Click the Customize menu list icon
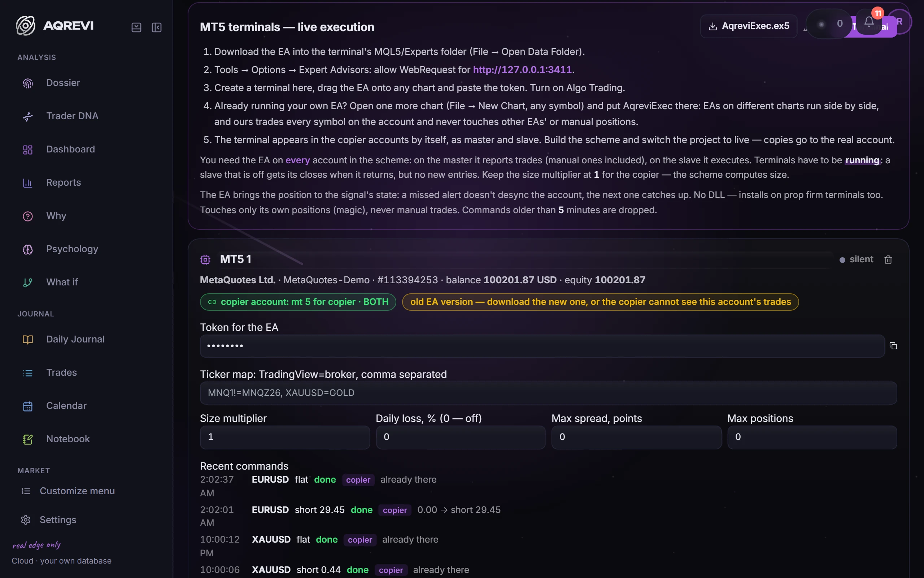The width and height of the screenshot is (924, 578). pyautogui.click(x=26, y=491)
